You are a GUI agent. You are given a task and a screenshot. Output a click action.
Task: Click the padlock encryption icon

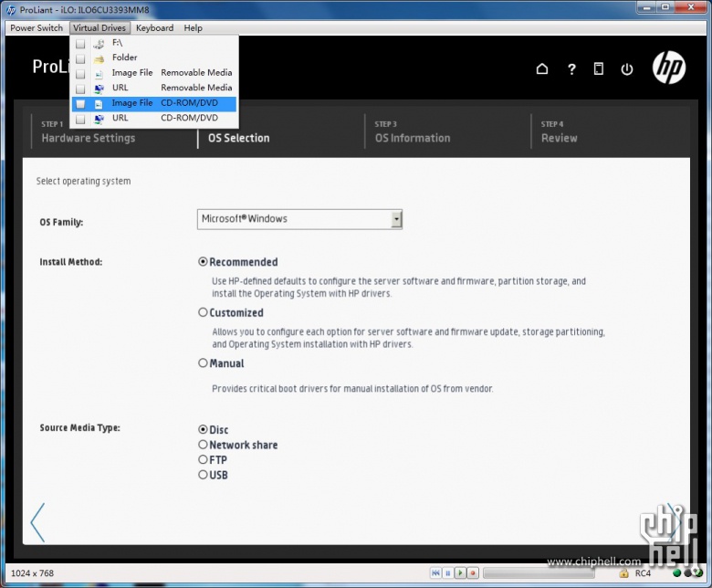tap(623, 573)
